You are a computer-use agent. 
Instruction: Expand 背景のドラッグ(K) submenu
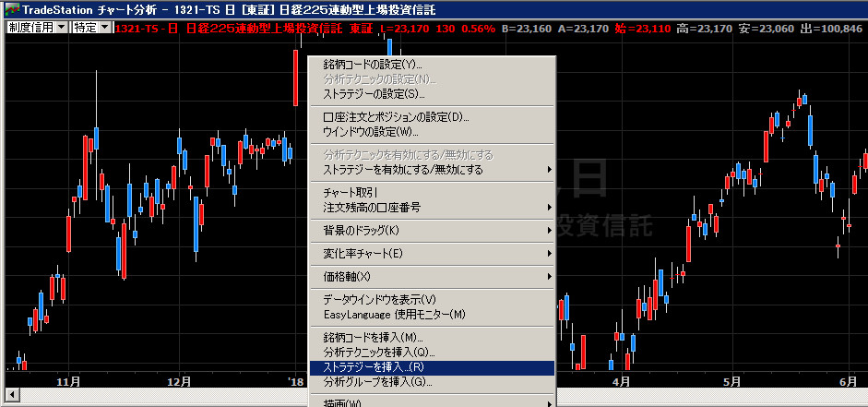432,231
